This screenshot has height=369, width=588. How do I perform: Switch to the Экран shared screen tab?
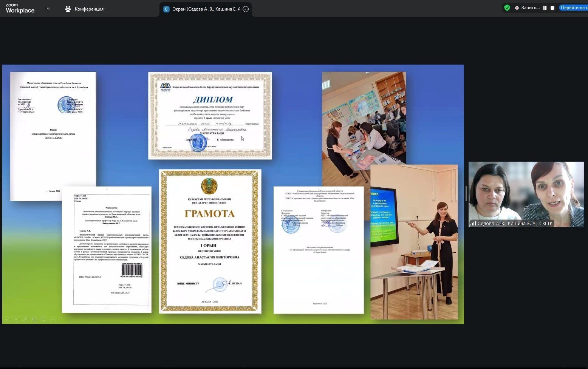(202, 9)
